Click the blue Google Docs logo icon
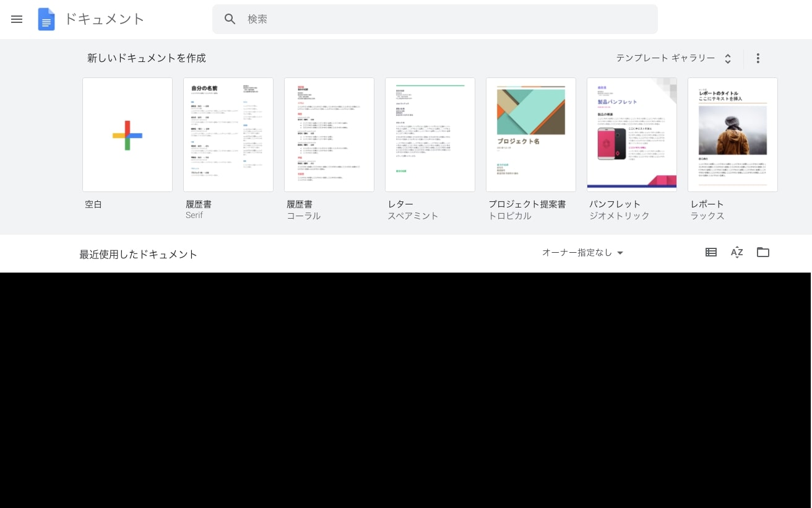This screenshot has width=812, height=508. (x=46, y=19)
